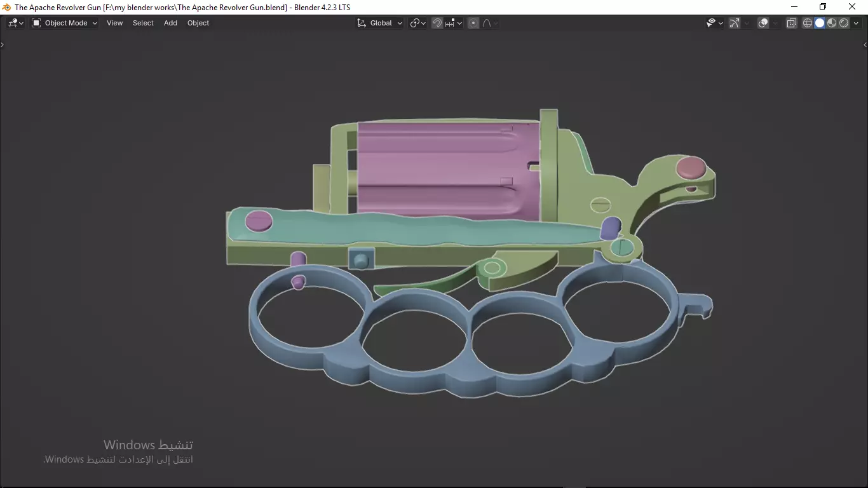The height and width of the screenshot is (488, 868).
Task: Toggle viewport overlays
Action: [x=763, y=23]
